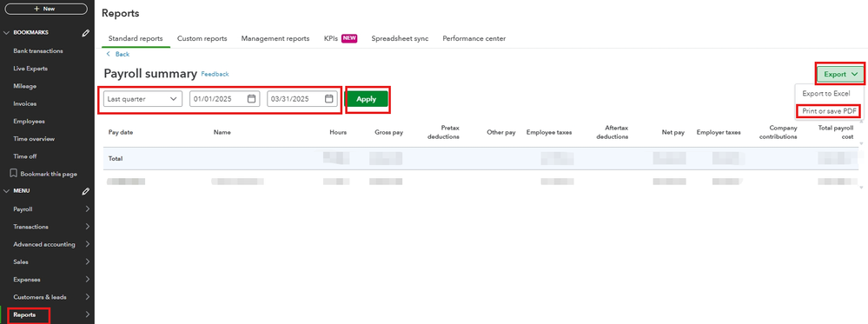Open Expenses in the menu
The height and width of the screenshot is (324, 868).
click(27, 280)
